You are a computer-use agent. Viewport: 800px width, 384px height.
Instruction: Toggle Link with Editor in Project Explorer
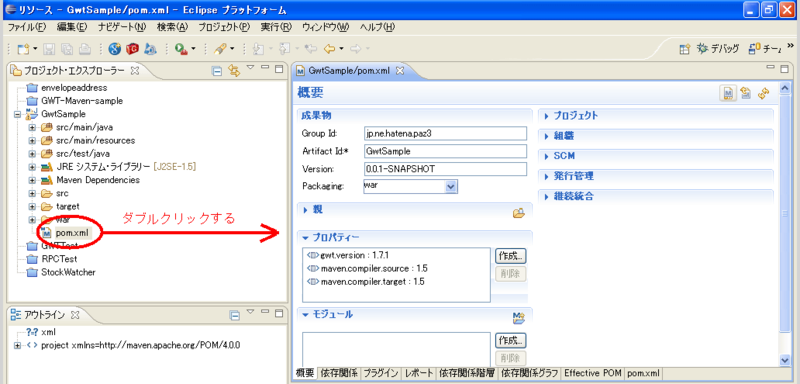point(234,71)
